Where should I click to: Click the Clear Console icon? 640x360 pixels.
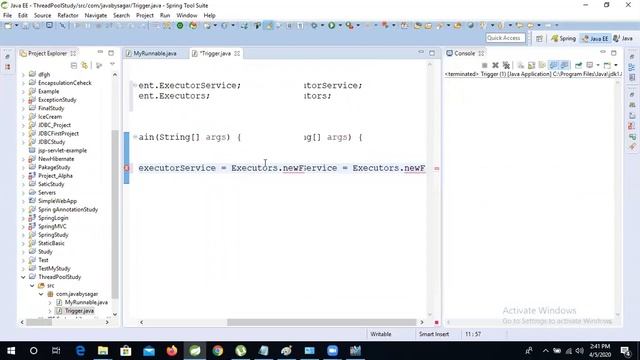[520, 65]
